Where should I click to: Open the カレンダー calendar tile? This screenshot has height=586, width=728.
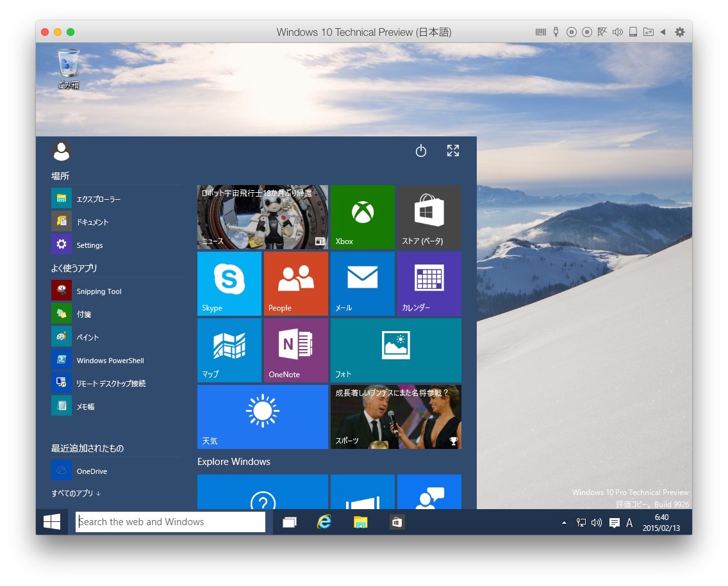pos(429,284)
